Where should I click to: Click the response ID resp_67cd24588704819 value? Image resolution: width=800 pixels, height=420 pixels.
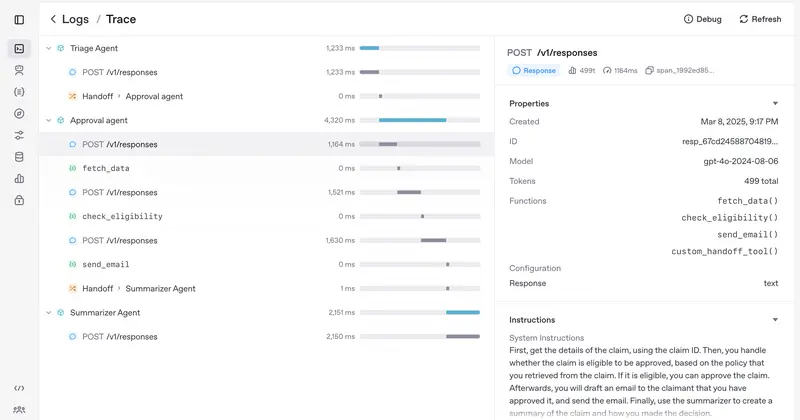click(730, 141)
